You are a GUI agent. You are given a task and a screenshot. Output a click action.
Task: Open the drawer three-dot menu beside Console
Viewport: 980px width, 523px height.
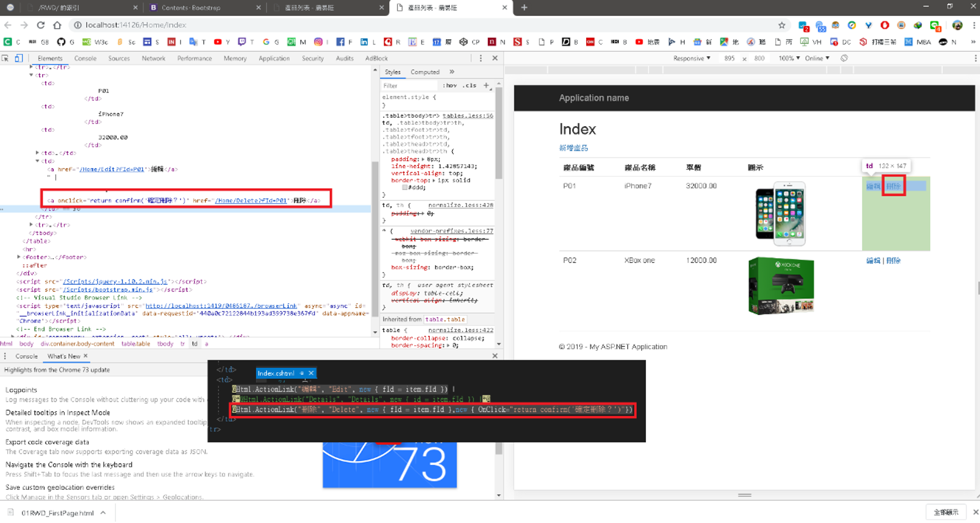point(5,356)
